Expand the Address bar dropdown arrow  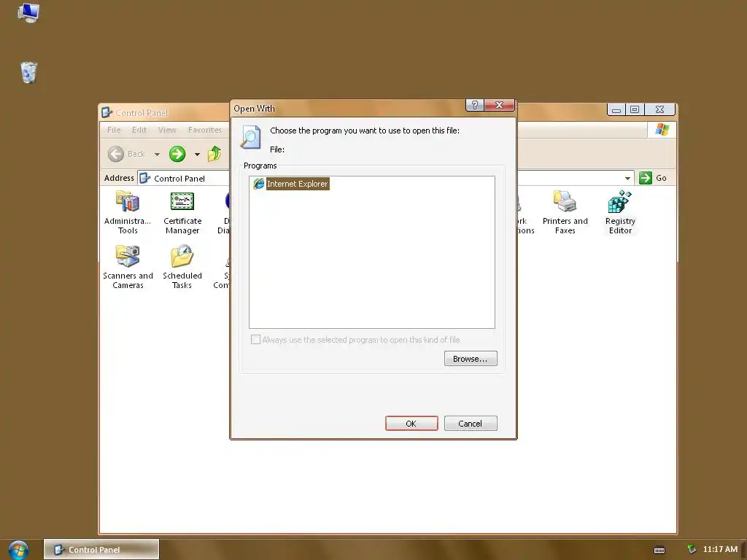[627, 178]
